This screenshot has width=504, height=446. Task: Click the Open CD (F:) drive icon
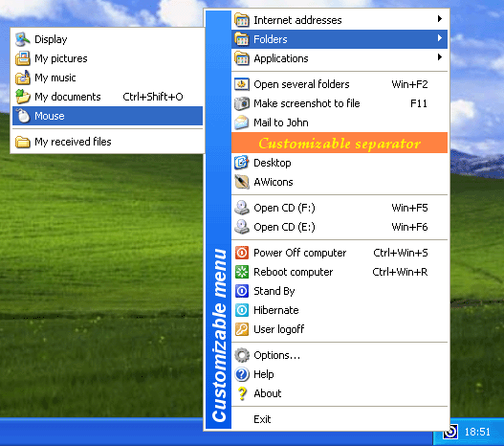242,208
